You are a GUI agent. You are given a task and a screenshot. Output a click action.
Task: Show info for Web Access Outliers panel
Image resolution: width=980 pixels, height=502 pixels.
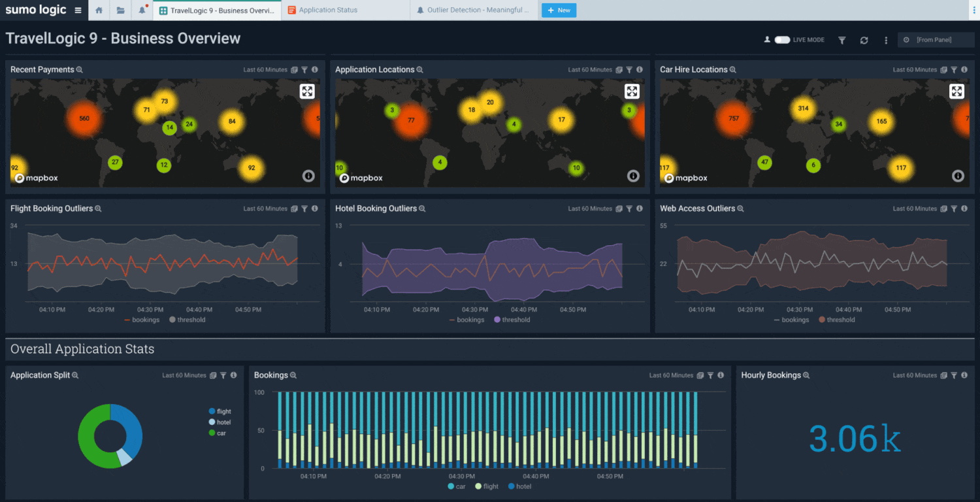pyautogui.click(x=964, y=209)
